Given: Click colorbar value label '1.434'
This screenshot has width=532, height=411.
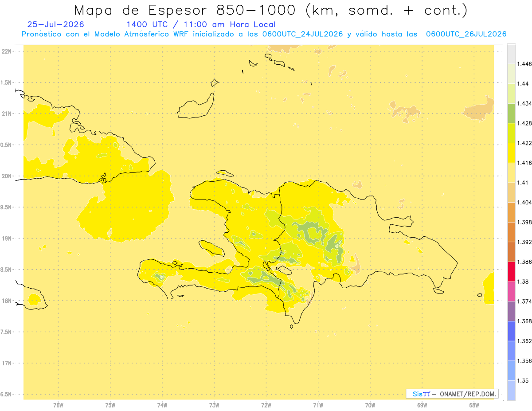Looking at the screenshot, I should point(524,103).
